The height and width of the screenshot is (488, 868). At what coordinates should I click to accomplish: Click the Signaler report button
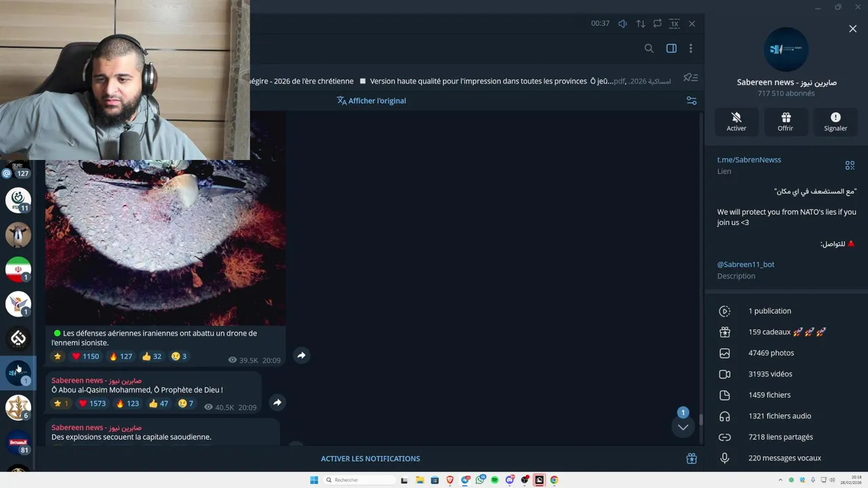pos(835,122)
